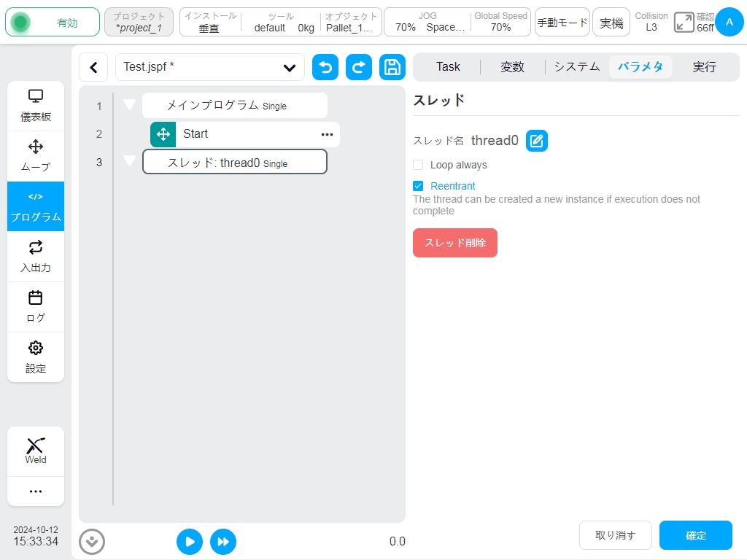Screen dimensions: 747x560
Task: Click the 確定 confirm button
Action: (x=695, y=535)
